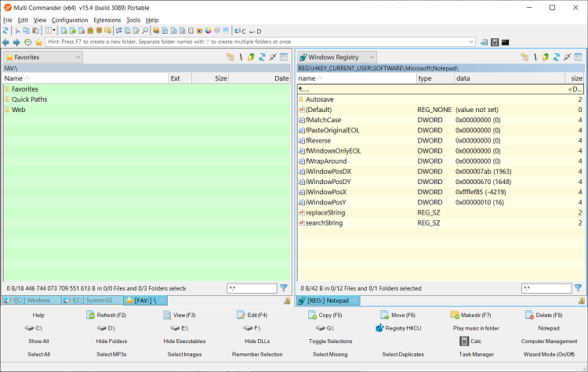Open the history clock icon

click(28, 42)
